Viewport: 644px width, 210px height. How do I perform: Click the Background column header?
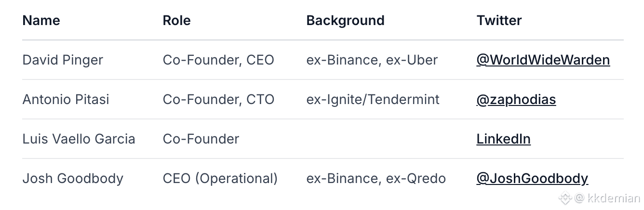point(345,21)
